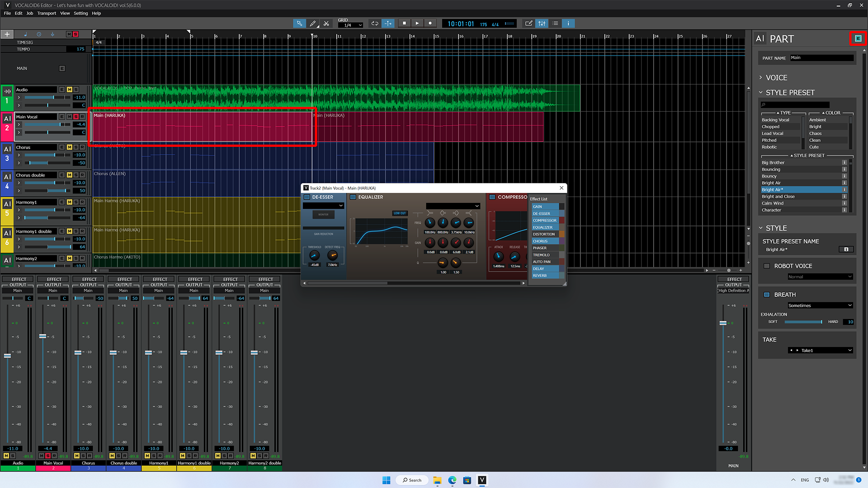Image resolution: width=868 pixels, height=488 pixels.
Task: Click the info 'i' icon in the toolbar
Action: point(568,23)
